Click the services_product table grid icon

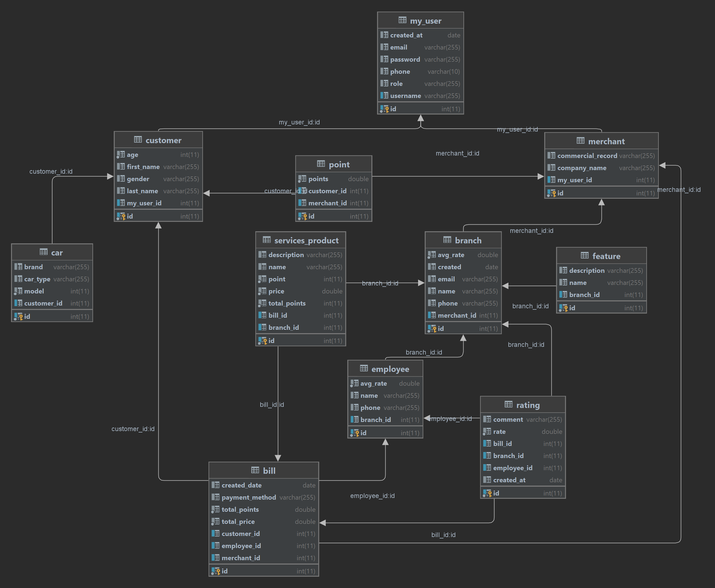click(267, 240)
